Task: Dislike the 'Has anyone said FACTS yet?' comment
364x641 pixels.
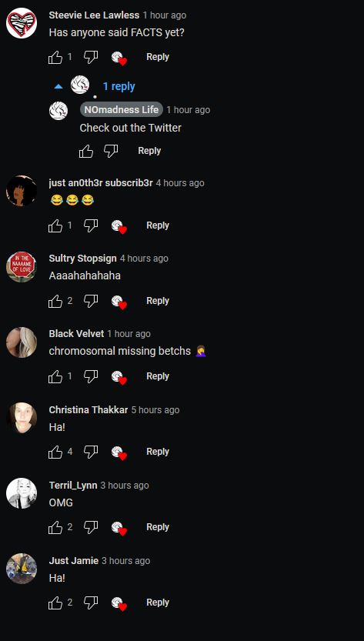Action: [x=91, y=57]
